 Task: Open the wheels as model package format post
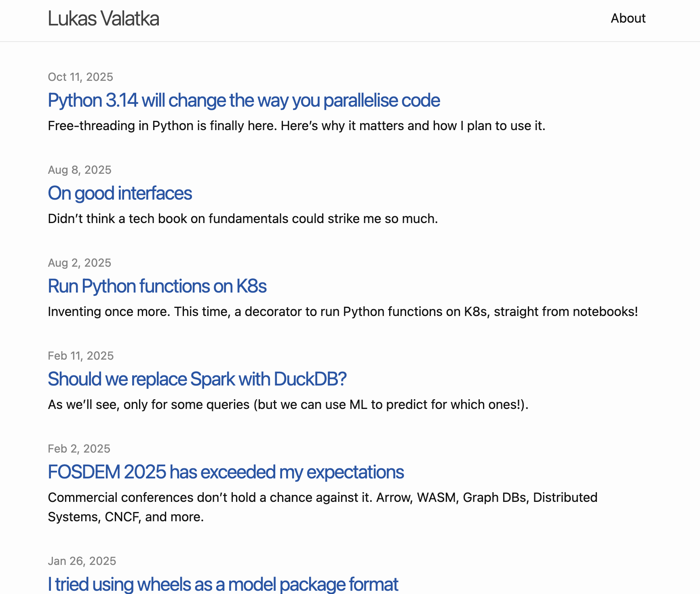click(x=223, y=584)
